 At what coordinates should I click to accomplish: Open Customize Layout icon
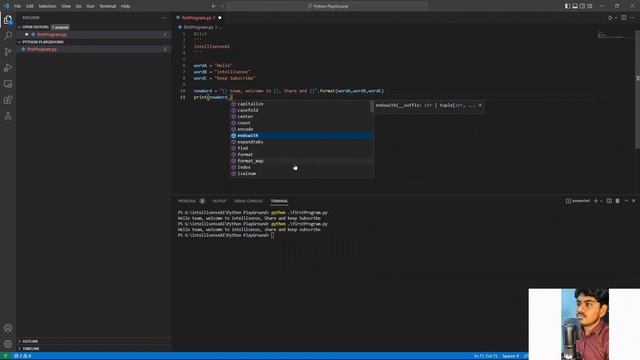tap(589, 6)
